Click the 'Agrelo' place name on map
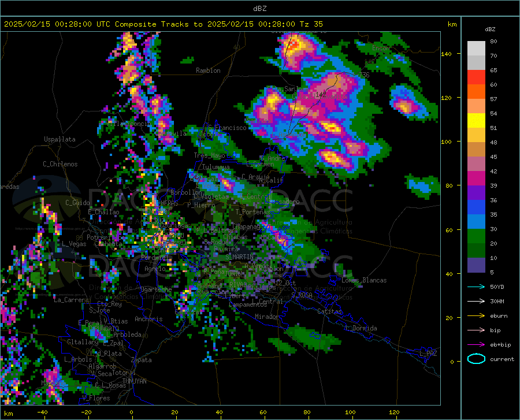This screenshot has width=520, height=420. (155, 269)
